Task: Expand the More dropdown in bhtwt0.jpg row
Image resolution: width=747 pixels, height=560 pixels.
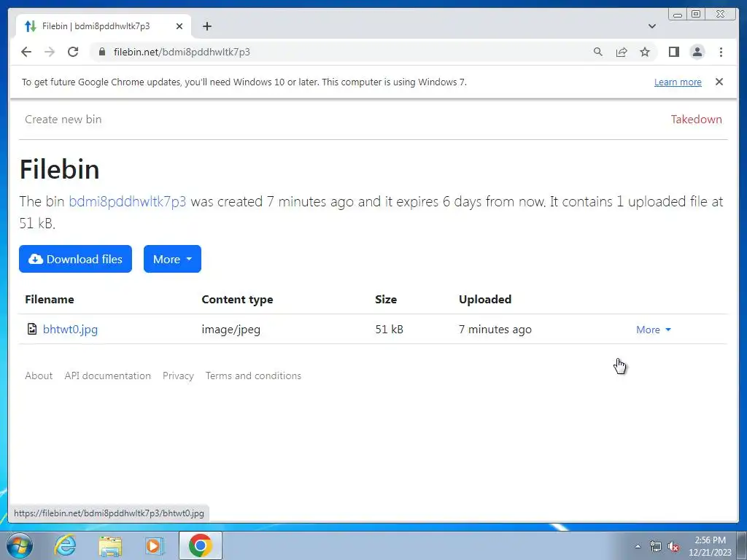Action: point(653,330)
